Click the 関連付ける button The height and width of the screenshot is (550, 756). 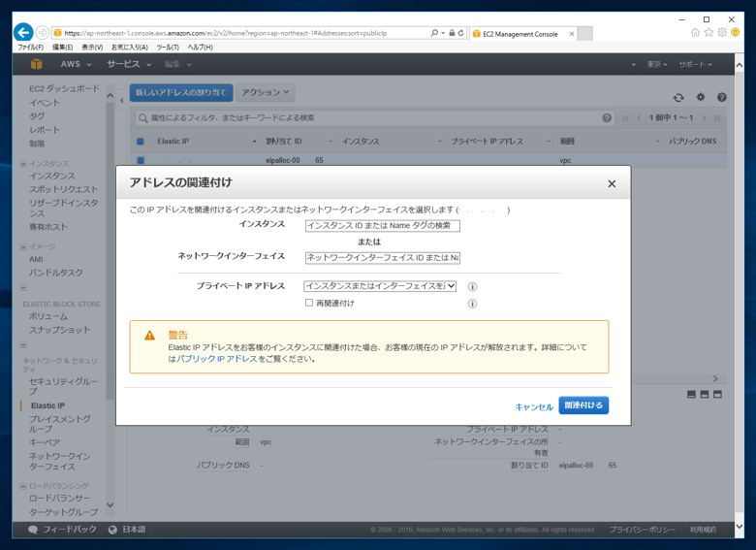tap(583, 405)
